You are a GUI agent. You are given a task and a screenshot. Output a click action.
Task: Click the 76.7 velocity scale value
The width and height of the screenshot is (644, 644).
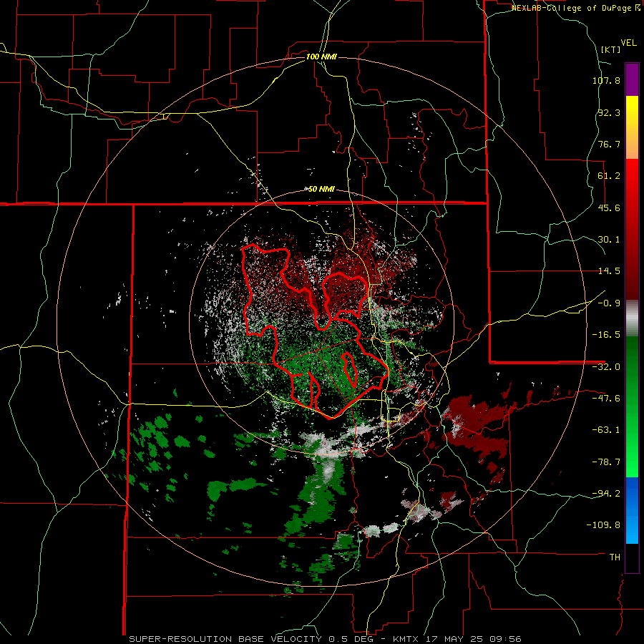pos(609,144)
